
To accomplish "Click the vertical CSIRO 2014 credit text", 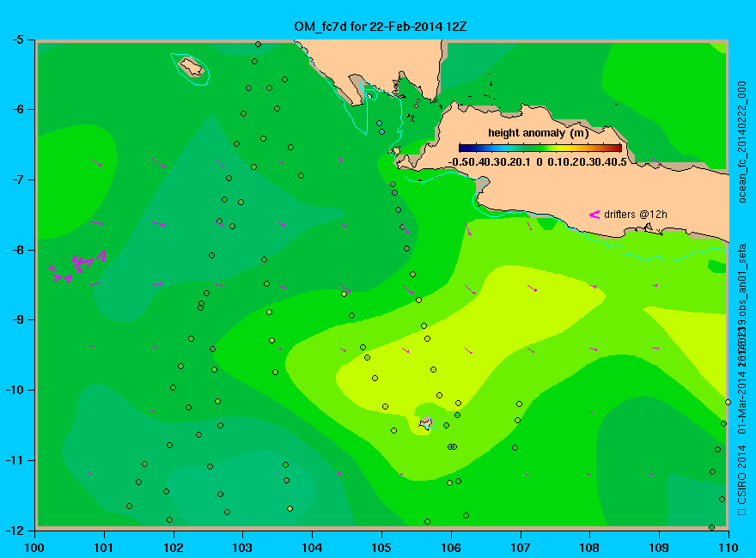I will (742, 481).
